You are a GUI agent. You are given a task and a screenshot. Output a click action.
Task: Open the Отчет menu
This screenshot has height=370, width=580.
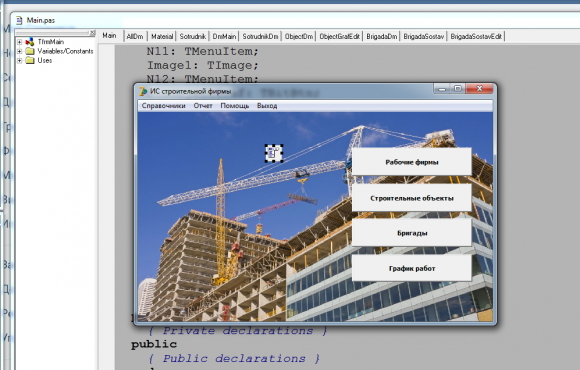point(203,106)
